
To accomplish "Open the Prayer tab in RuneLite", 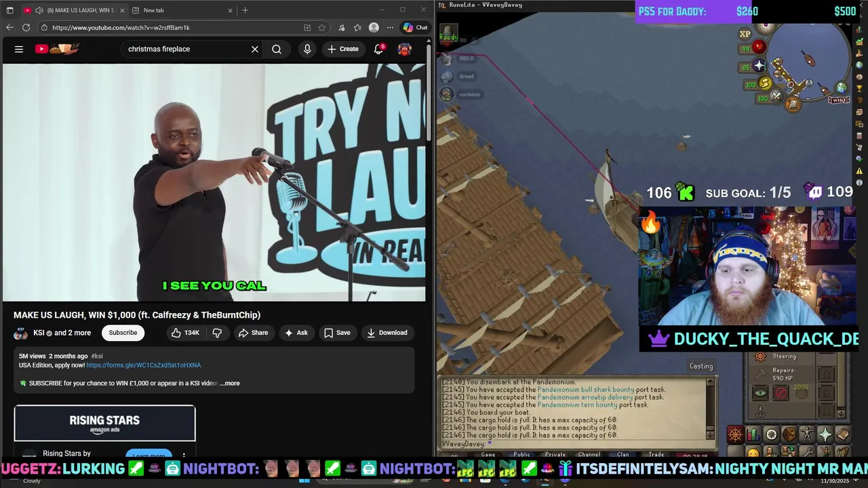I will [x=825, y=434].
